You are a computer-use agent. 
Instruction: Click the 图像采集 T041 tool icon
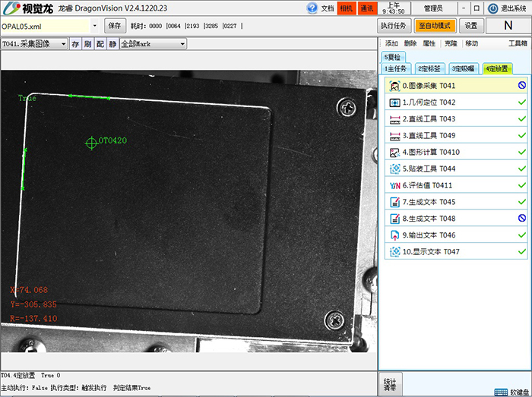click(x=394, y=86)
